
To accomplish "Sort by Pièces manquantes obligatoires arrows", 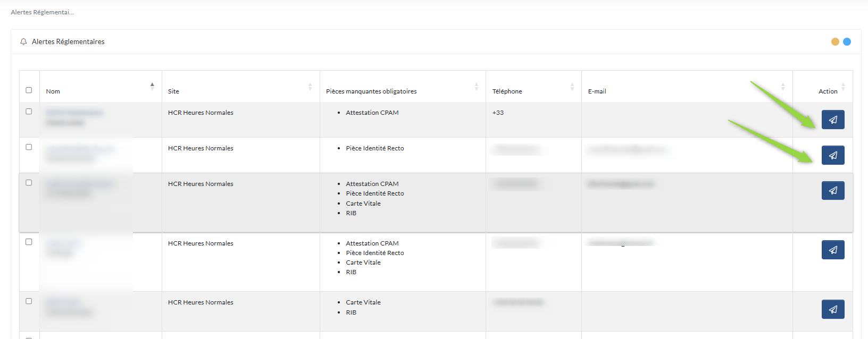I will pos(477,87).
